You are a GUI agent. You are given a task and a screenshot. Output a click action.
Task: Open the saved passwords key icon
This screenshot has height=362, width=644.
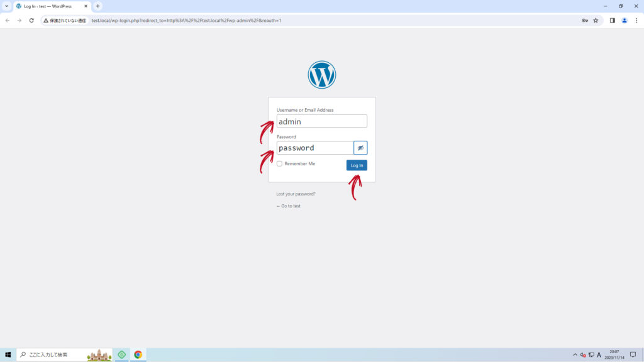click(x=584, y=21)
